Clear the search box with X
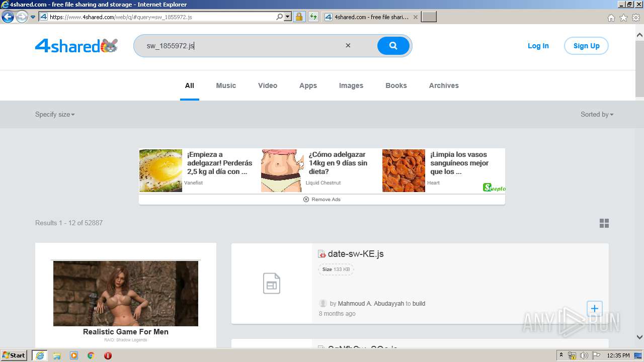The height and width of the screenshot is (362, 644). pos(348,46)
